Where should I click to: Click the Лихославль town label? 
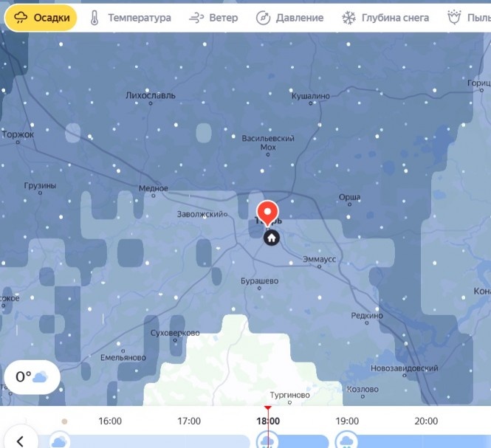[151, 95]
